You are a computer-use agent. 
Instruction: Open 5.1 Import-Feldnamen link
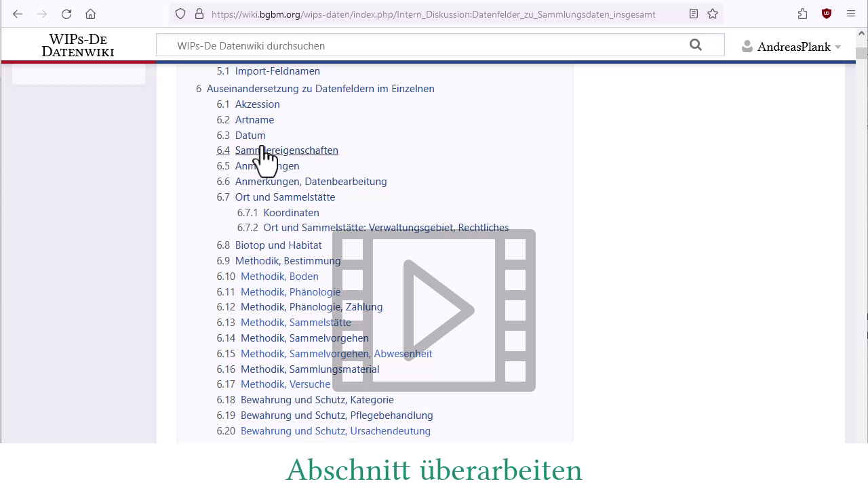point(277,71)
